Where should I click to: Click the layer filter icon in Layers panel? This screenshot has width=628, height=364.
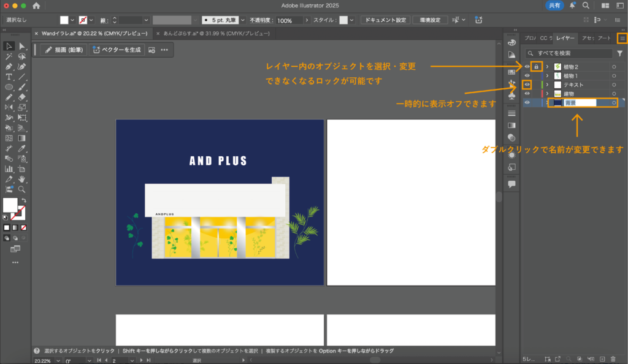(x=619, y=53)
